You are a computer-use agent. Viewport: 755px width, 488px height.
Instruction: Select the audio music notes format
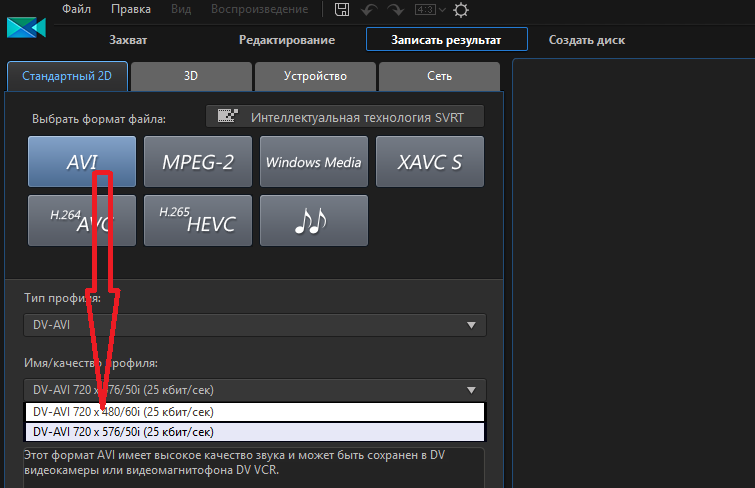tap(314, 221)
